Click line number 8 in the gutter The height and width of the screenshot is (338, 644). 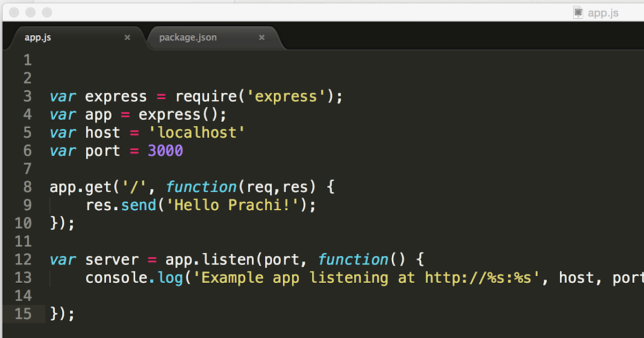27,187
